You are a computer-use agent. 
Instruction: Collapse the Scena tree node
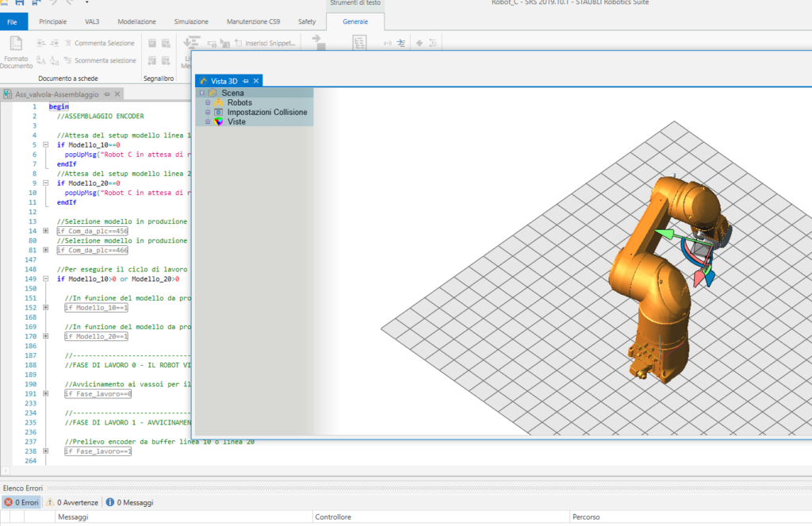[x=202, y=94]
